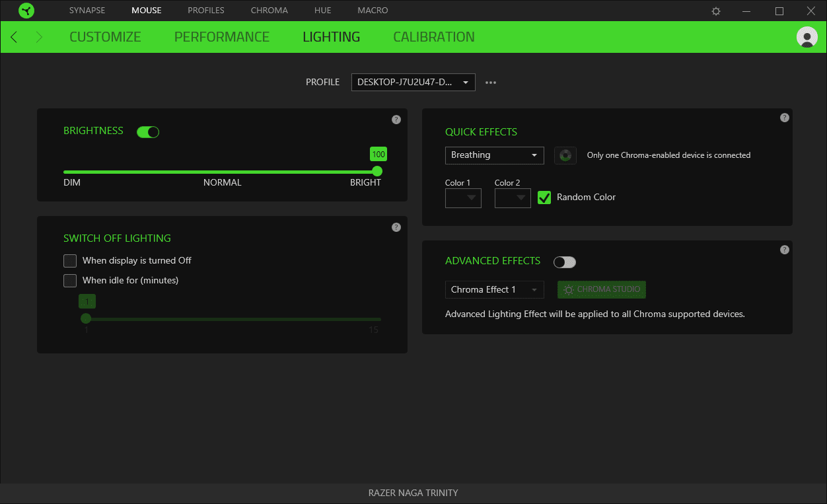
Task: Check 'When display is turned Off'
Action: point(70,261)
